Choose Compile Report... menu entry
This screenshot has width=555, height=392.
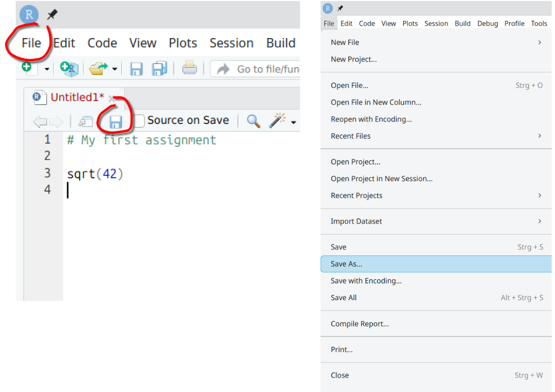point(360,324)
